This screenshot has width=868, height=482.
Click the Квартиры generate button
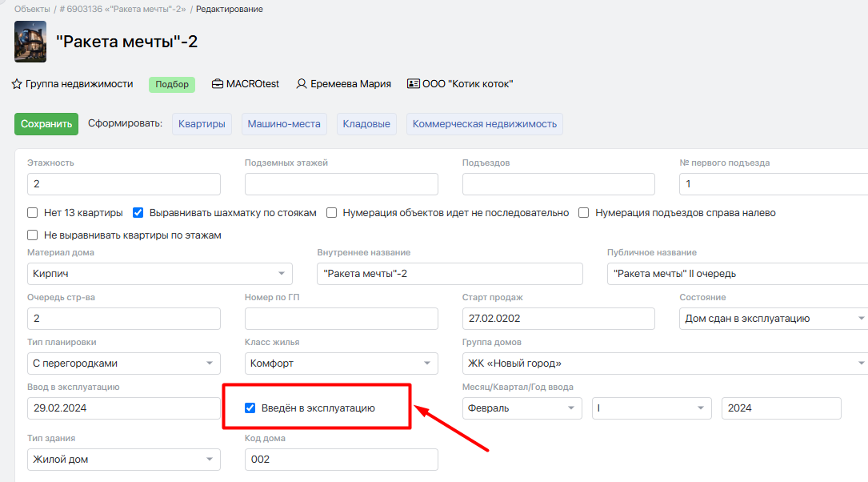coord(202,124)
